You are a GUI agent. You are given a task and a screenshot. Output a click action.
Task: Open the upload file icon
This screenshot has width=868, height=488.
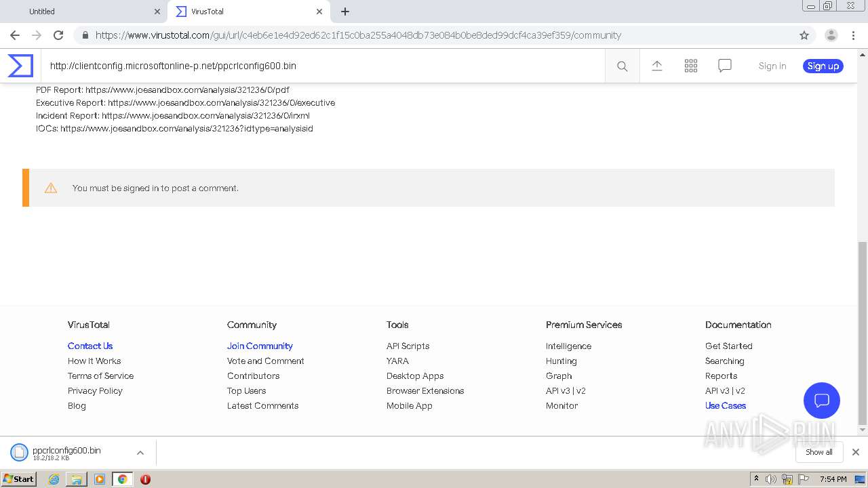(x=657, y=66)
